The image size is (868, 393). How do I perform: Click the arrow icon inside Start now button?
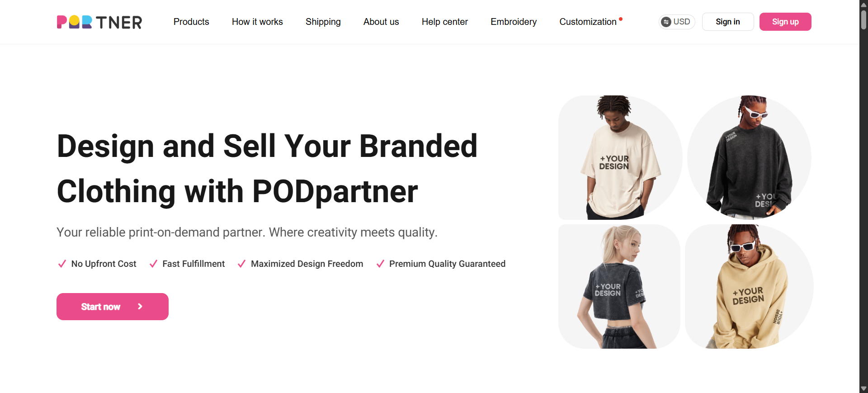[x=140, y=307]
